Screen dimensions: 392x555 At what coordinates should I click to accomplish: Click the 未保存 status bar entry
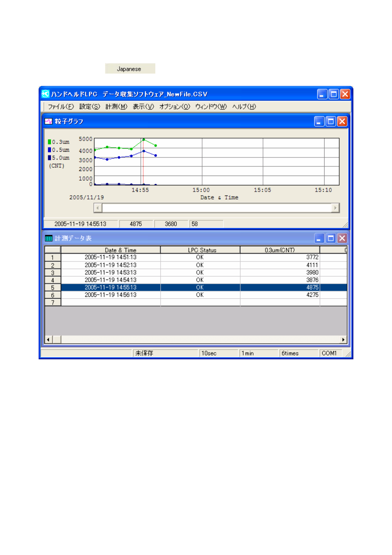[x=165, y=353]
